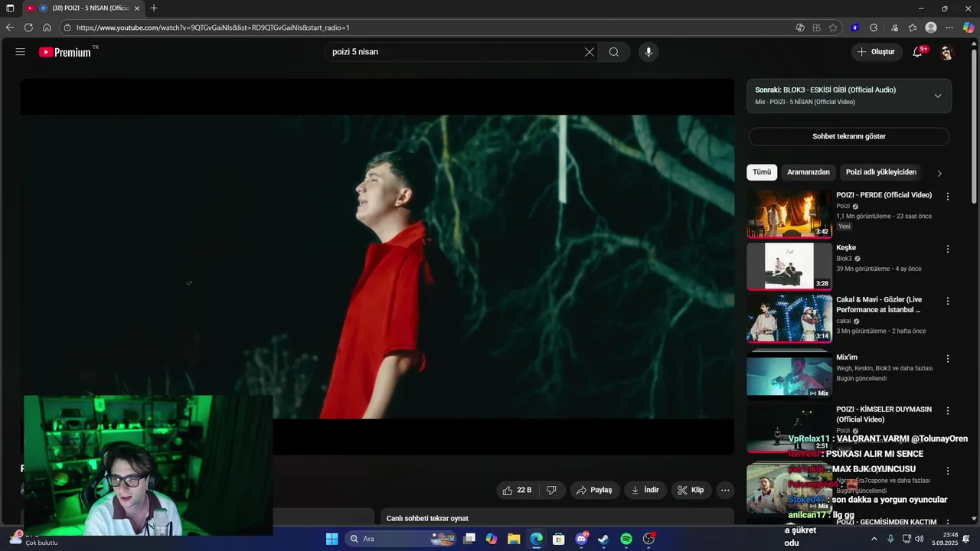Open Edge Copilot sidebar icon

click(x=969, y=28)
